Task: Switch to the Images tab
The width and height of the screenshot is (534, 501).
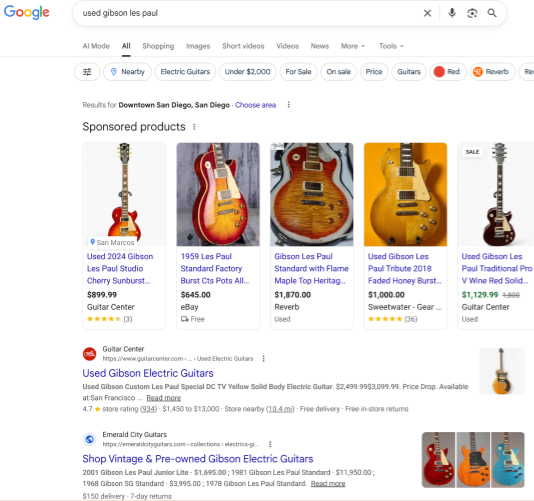Action: [x=198, y=46]
